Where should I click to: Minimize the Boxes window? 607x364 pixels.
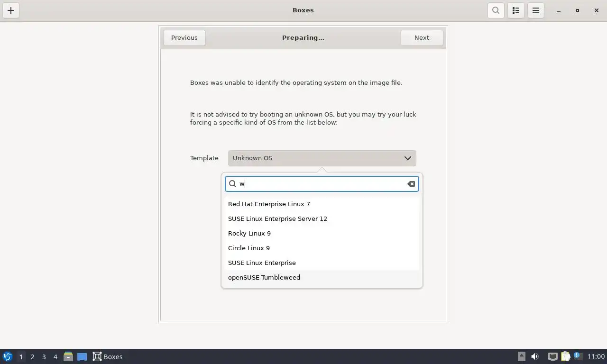559,10
